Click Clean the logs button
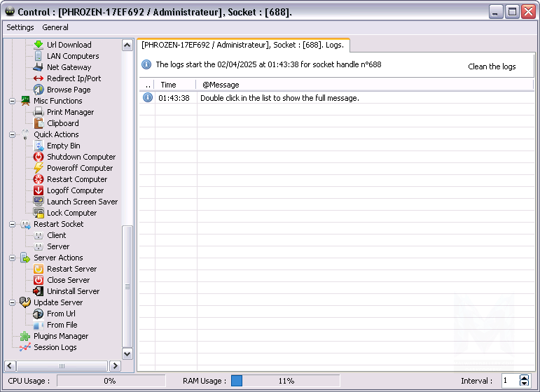 coord(492,66)
